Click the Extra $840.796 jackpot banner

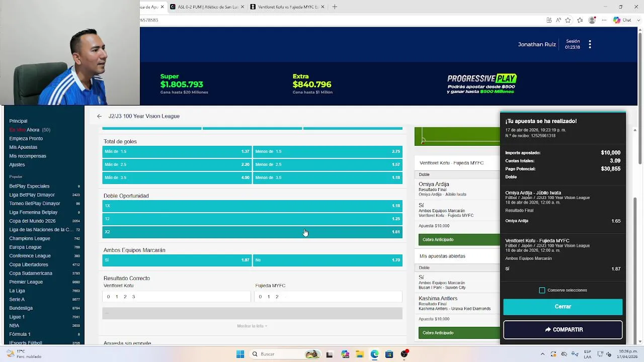(312, 84)
